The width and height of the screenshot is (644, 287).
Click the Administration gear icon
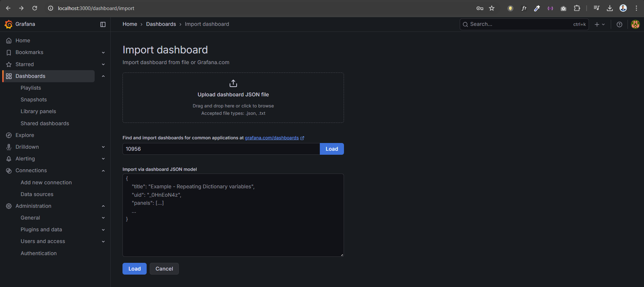pos(9,206)
